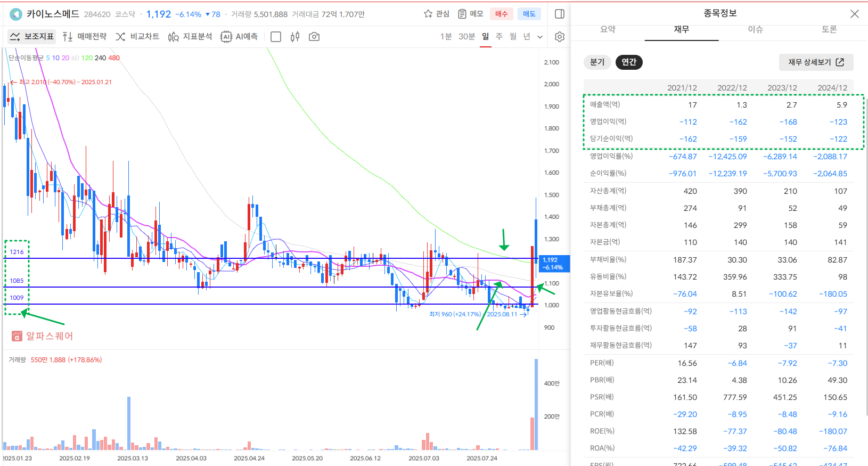Viewport: 868px width, 466px height.
Task: Click the 카이노스메드 stock name
Action: [x=53, y=14]
